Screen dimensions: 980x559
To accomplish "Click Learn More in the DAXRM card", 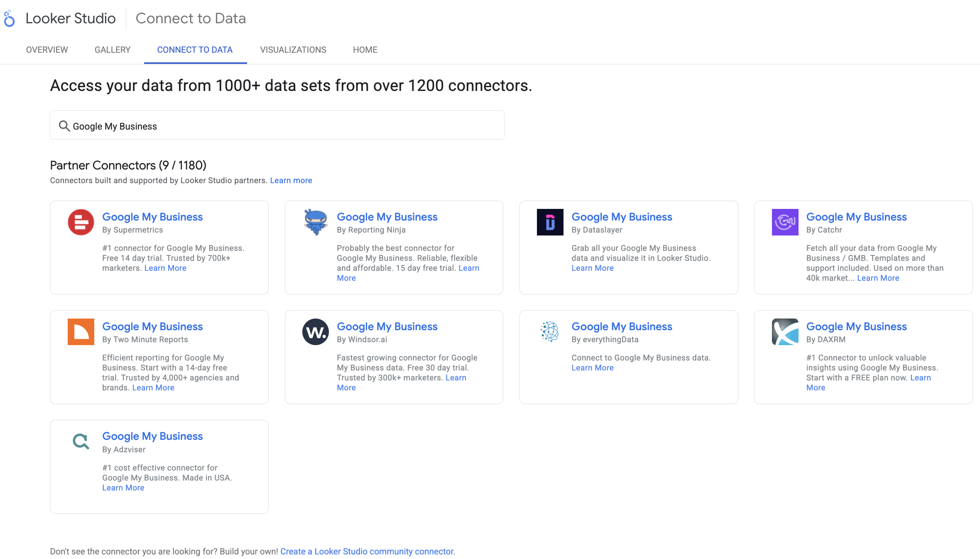I will pyautogui.click(x=921, y=378).
